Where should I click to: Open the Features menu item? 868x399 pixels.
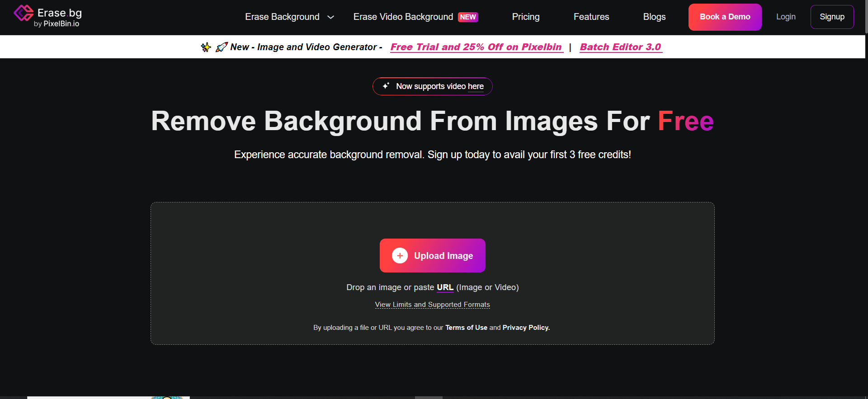tap(591, 17)
